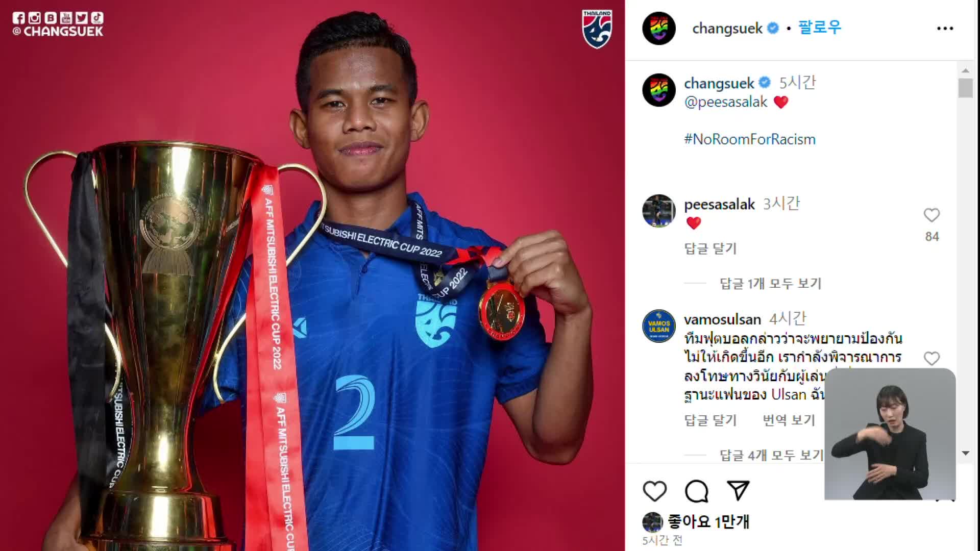Open peesasalak commenter avatar
980x551 pixels.
658,211
